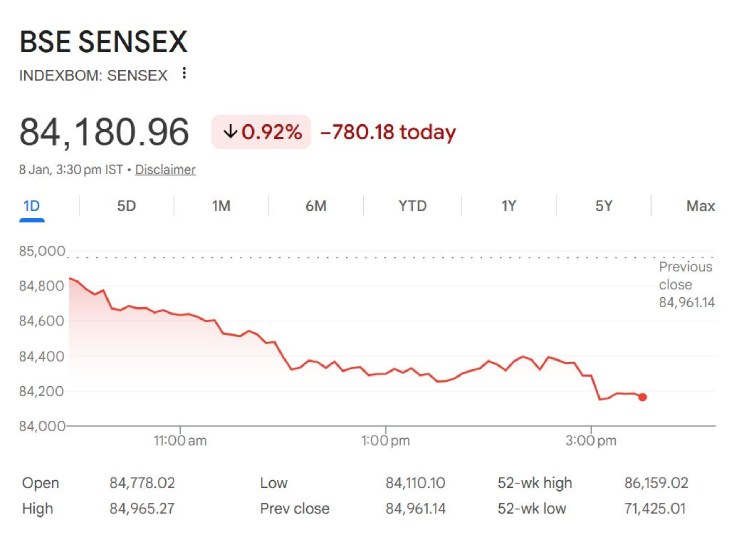View the 5Y chart range

click(x=603, y=206)
